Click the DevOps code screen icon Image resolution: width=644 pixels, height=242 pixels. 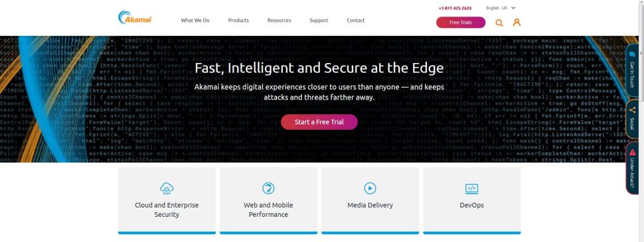click(472, 189)
